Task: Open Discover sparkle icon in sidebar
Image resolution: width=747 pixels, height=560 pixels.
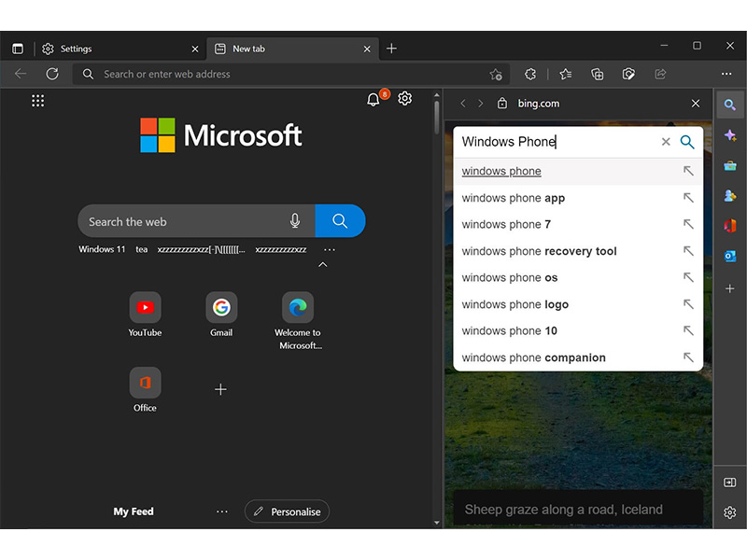Action: tap(730, 135)
